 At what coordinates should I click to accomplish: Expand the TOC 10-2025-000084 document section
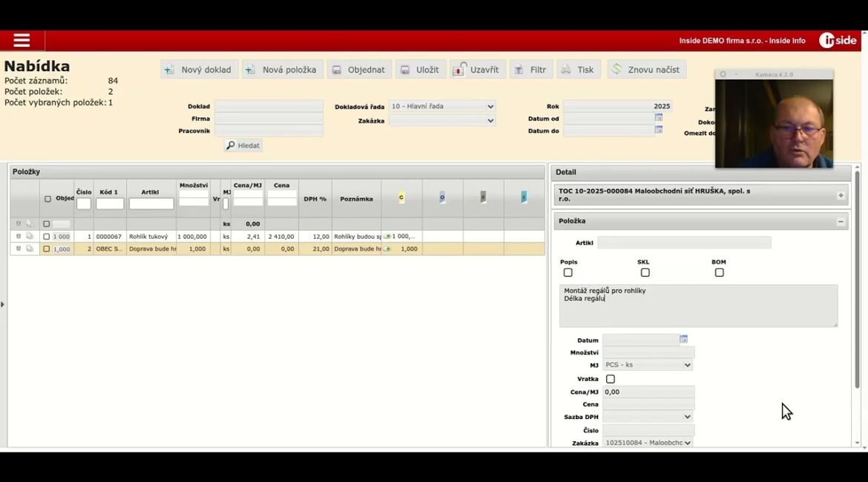(841, 196)
